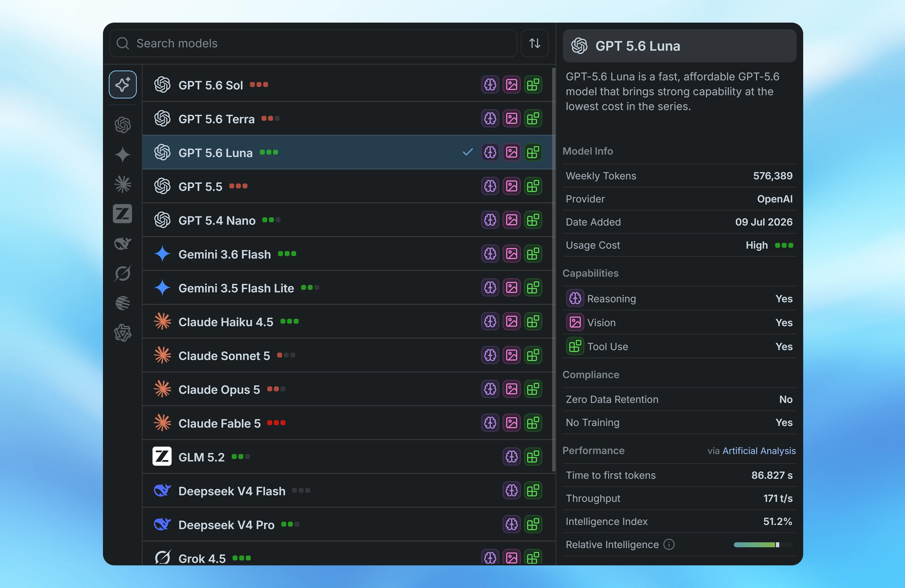Choose Claude Fable 5 model

tap(348, 423)
